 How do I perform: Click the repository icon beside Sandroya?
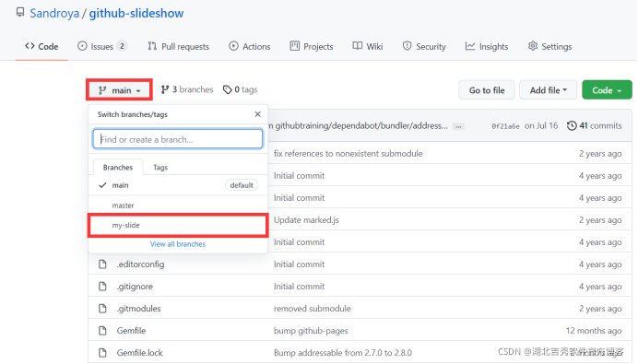tap(20, 12)
